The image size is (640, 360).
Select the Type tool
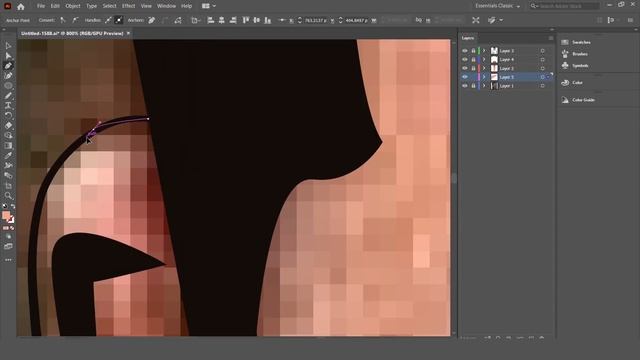coord(8,105)
